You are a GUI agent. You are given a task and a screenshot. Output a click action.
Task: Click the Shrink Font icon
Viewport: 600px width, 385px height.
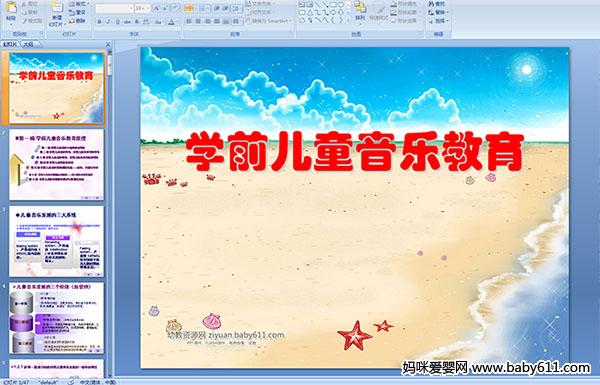click(x=165, y=8)
